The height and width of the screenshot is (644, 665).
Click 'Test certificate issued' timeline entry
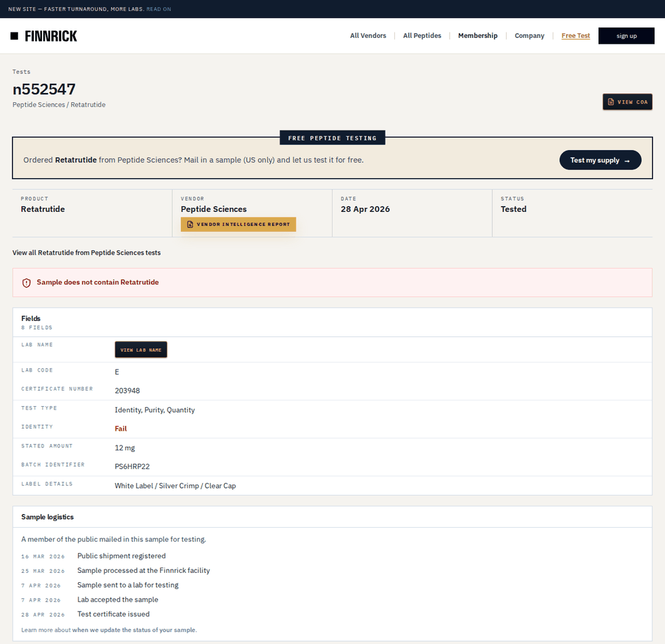coord(113,614)
